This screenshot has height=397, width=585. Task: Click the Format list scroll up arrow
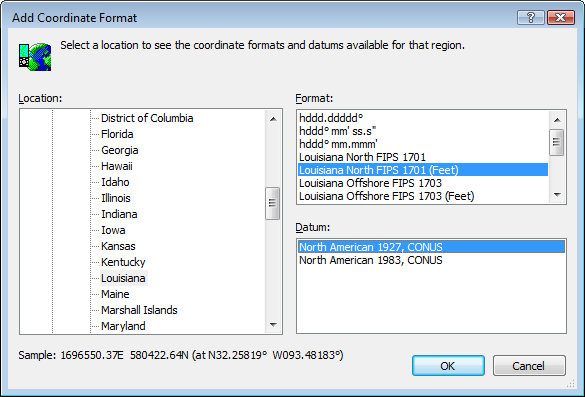click(557, 120)
